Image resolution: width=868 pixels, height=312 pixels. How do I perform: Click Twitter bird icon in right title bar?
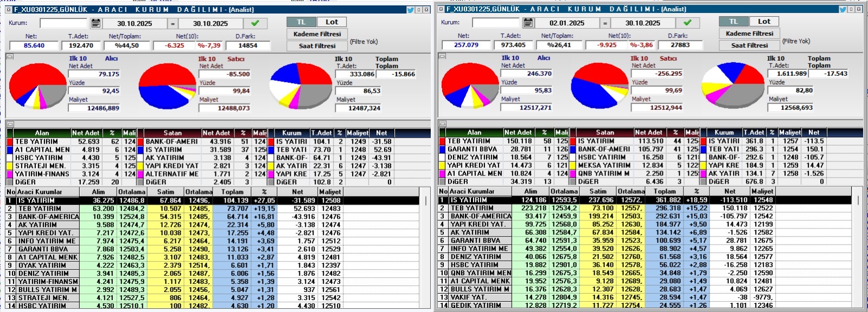(x=843, y=9)
